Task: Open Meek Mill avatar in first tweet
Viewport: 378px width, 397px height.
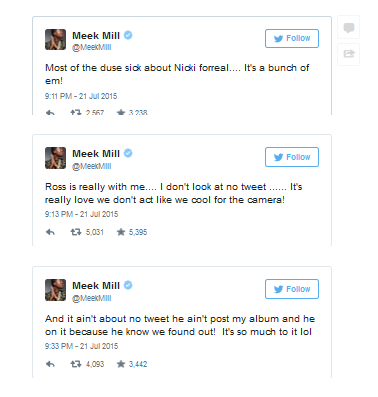Action: (55, 39)
